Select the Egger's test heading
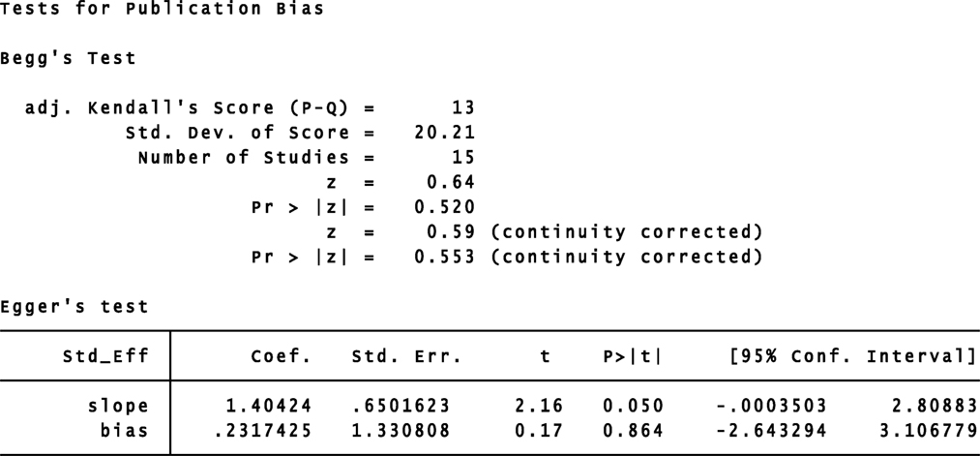Viewport: 980px width, 456px height. [74, 307]
